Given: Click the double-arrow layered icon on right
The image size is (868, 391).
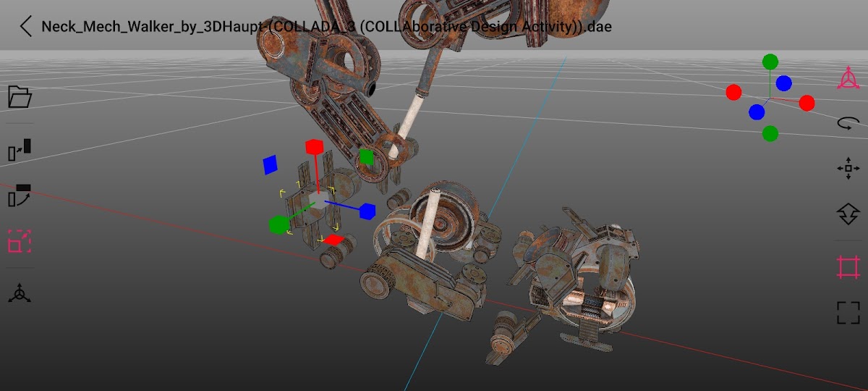Looking at the screenshot, I should pos(848,214).
